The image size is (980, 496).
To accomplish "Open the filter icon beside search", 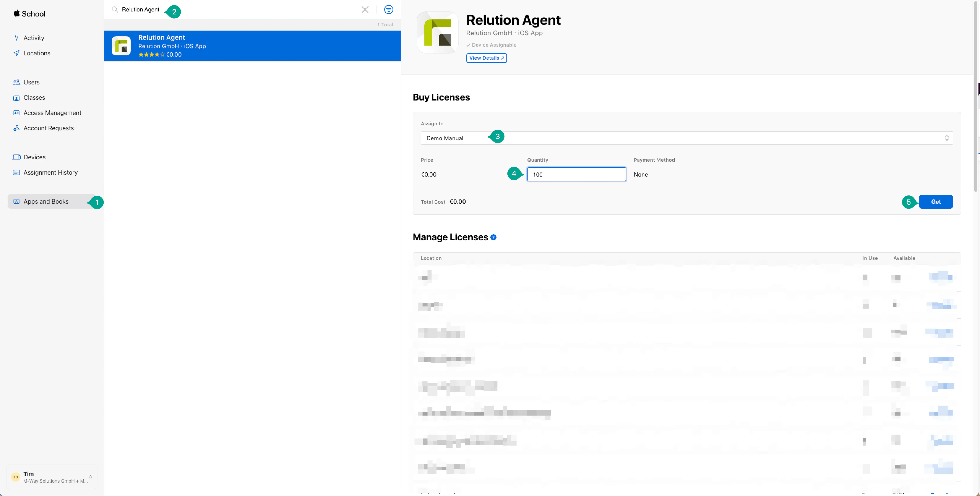I will click(388, 10).
